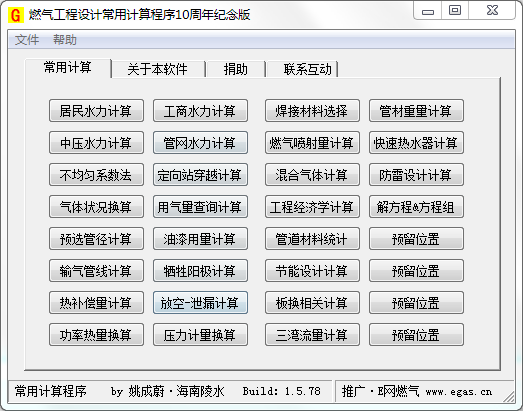Open the 帮助 menu
The image size is (523, 411).
65,40
